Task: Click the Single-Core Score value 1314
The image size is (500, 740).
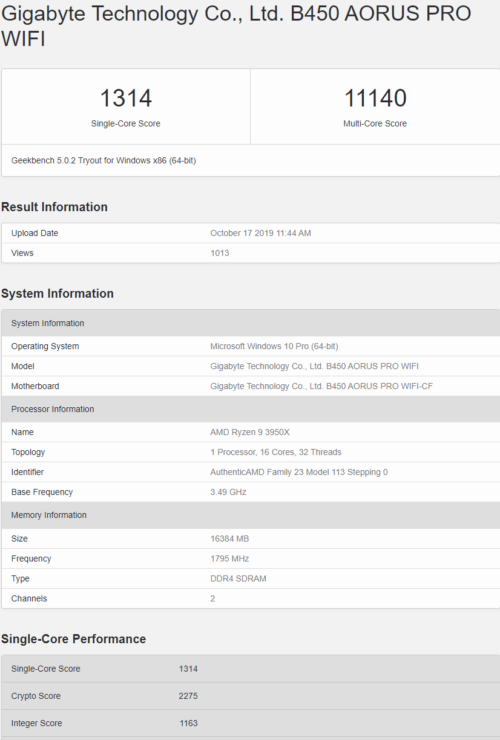Action: (x=126, y=98)
